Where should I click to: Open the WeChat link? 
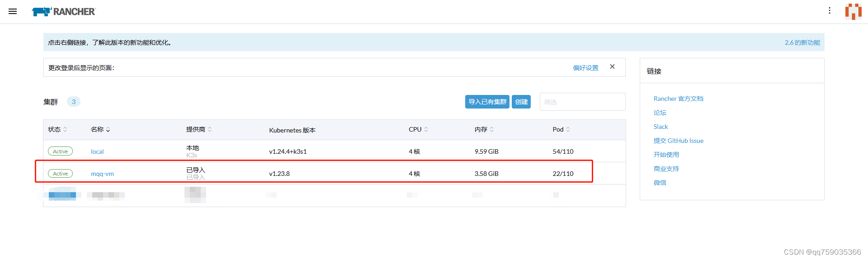660,183
